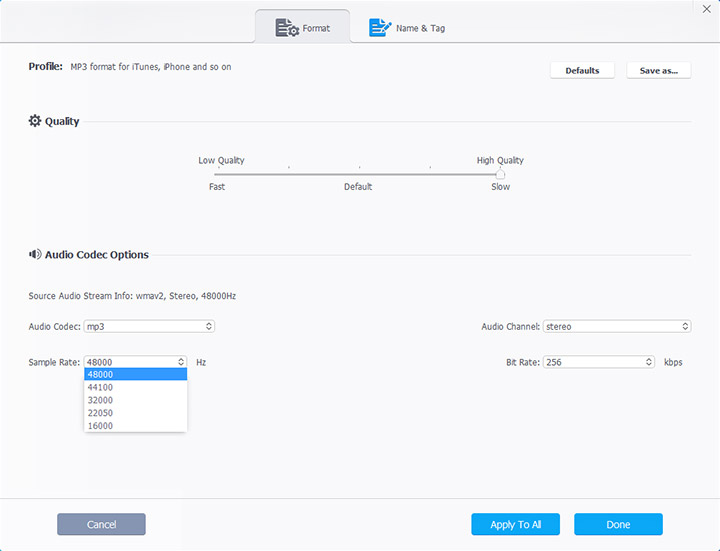Screen dimensions: 720x551
Task: Click the Low Quality label
Action: pyautogui.click(x=221, y=160)
